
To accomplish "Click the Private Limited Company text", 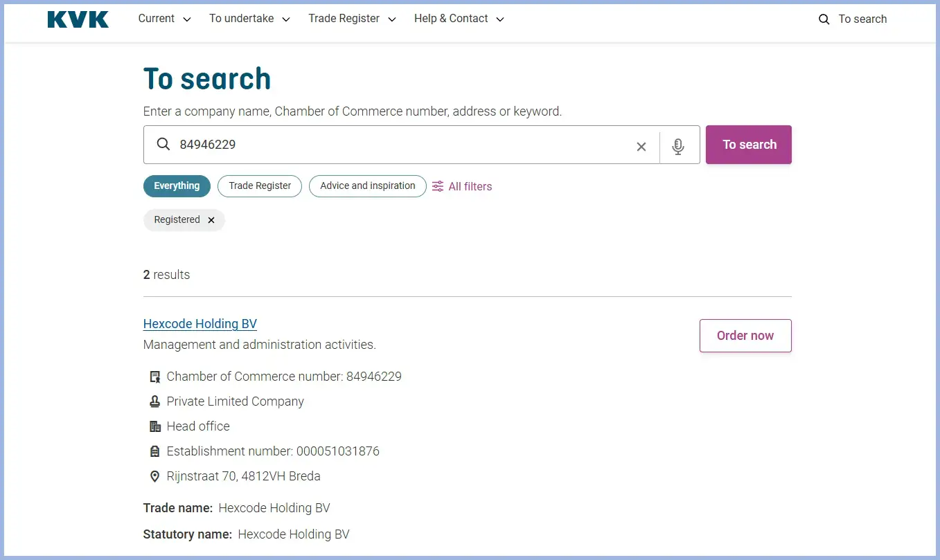I will [x=236, y=401].
